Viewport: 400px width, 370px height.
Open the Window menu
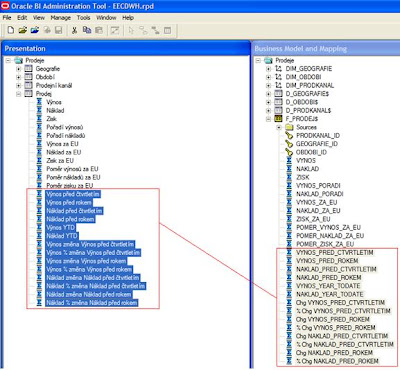(x=106, y=17)
